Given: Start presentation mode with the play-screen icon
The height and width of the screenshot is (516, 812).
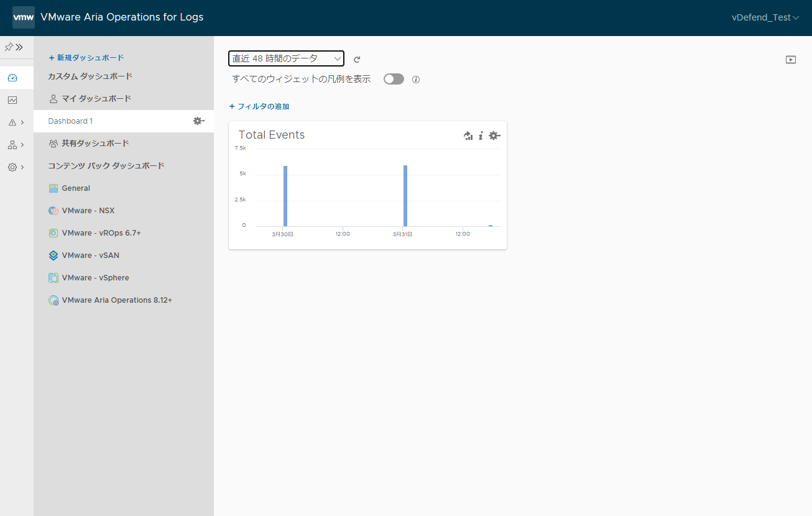Looking at the screenshot, I should pyautogui.click(x=791, y=60).
